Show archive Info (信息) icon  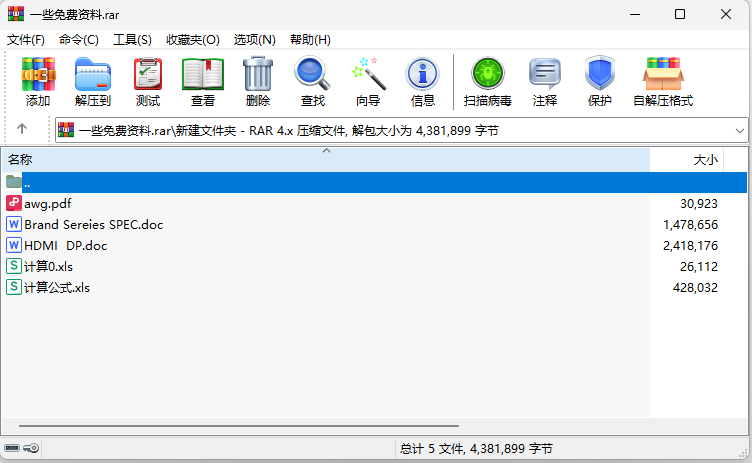(423, 82)
